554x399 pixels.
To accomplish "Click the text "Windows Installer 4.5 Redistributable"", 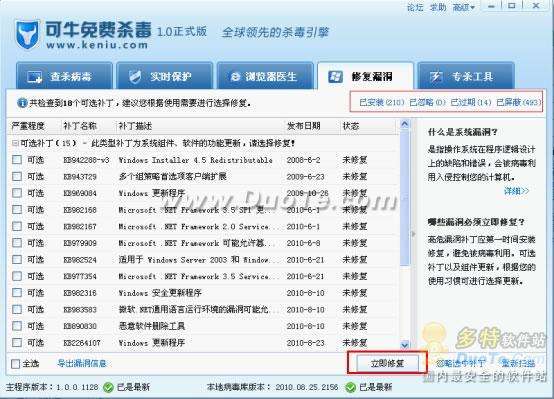I will [x=195, y=160].
